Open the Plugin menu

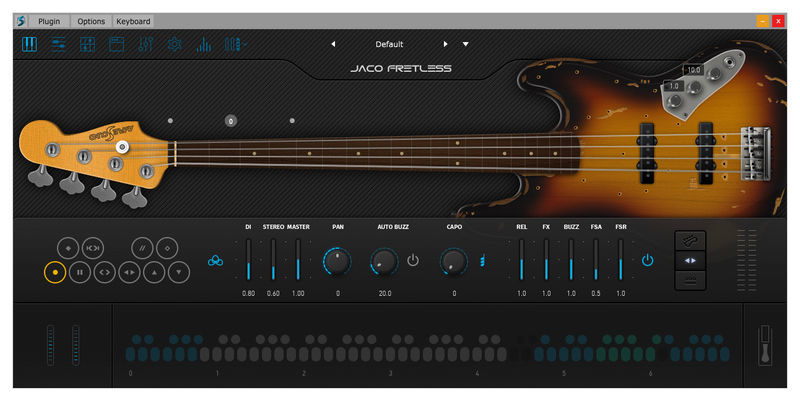pos(49,21)
